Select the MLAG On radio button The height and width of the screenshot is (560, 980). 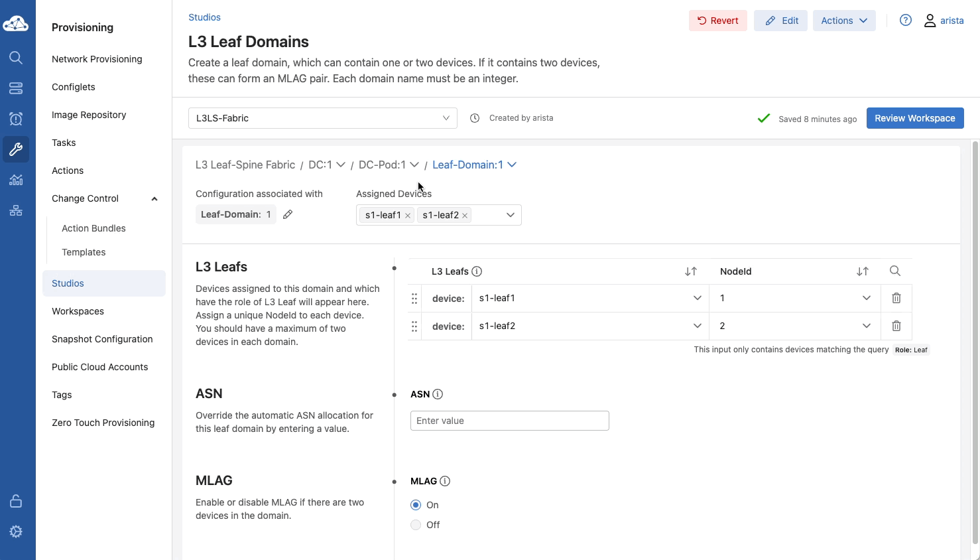(416, 505)
